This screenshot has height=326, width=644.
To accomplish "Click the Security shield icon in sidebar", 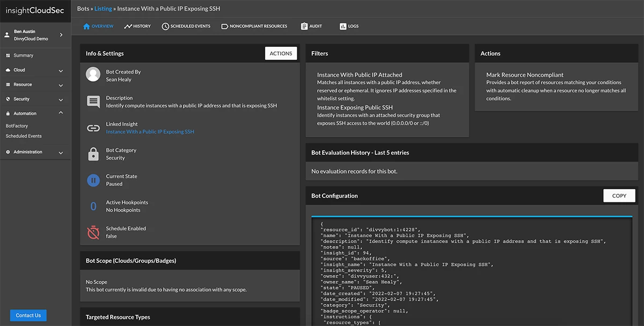I will point(8,99).
